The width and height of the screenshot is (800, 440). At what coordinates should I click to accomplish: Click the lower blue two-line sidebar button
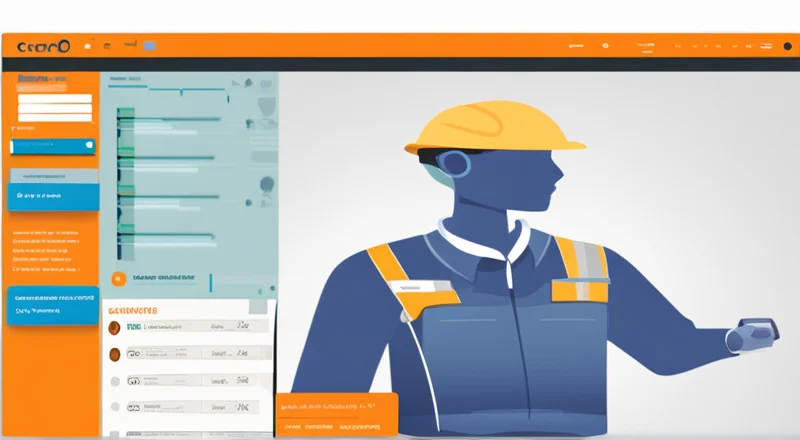(53, 305)
